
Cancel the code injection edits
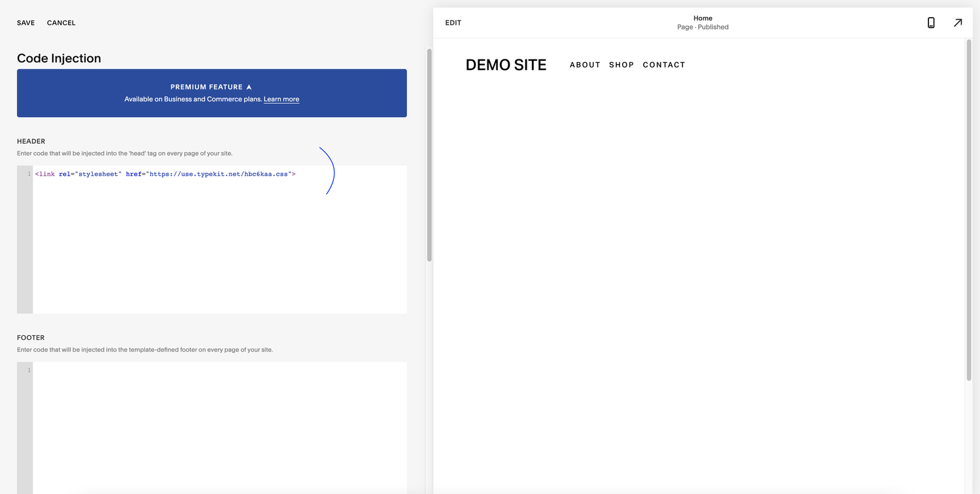coord(61,22)
